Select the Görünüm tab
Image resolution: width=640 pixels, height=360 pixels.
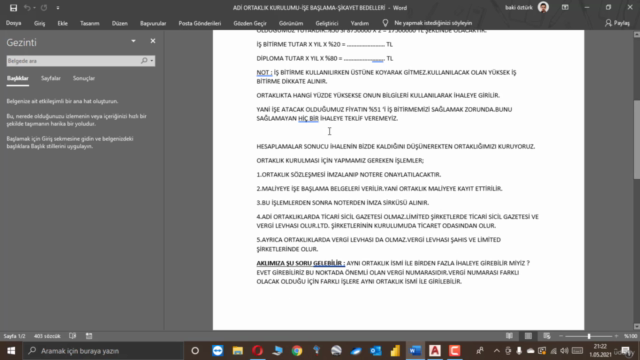(291, 23)
